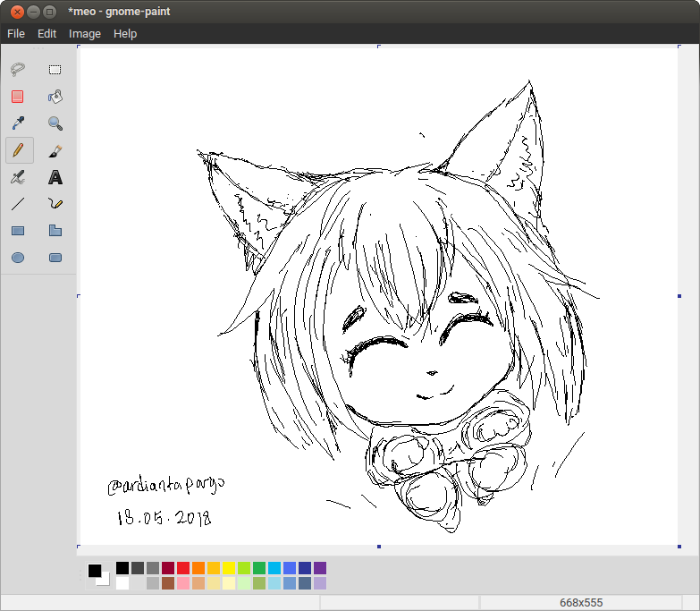Choose the pale gold palette color
The width and height of the screenshot is (700, 611).
coord(214,583)
